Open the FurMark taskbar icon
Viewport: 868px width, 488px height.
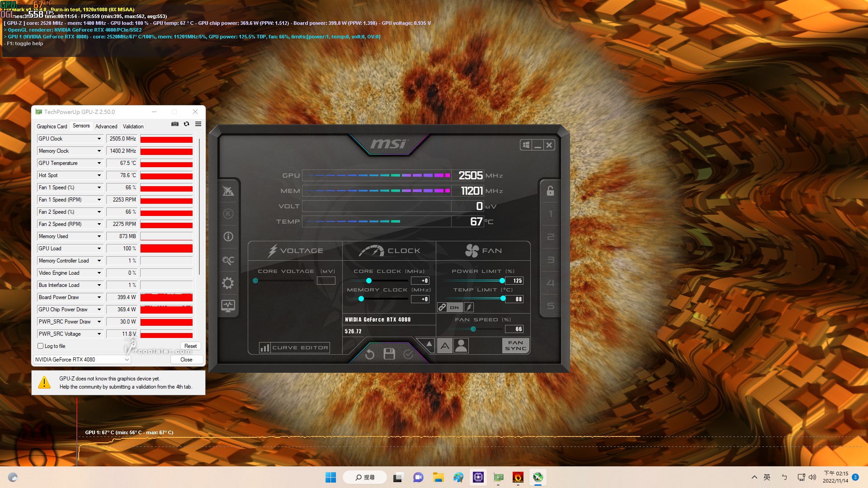click(518, 477)
